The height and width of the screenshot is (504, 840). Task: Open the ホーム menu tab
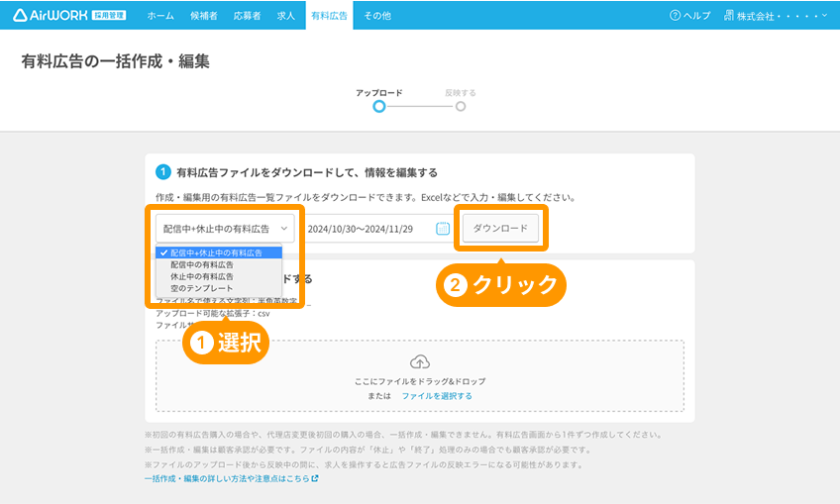pos(160,16)
